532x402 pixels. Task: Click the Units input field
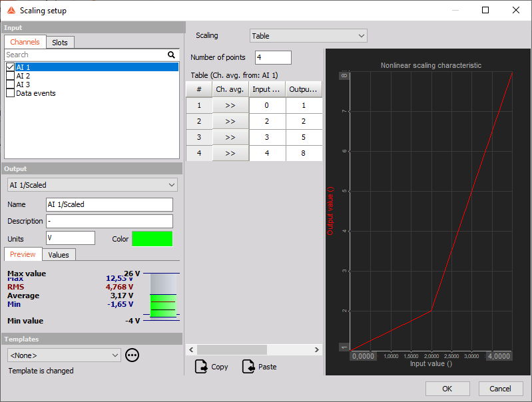click(x=71, y=238)
